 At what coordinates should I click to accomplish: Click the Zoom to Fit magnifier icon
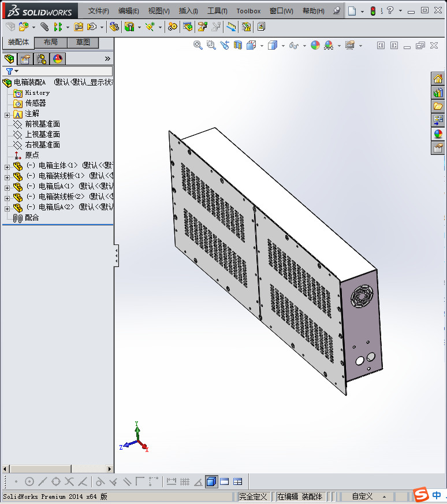[198, 45]
